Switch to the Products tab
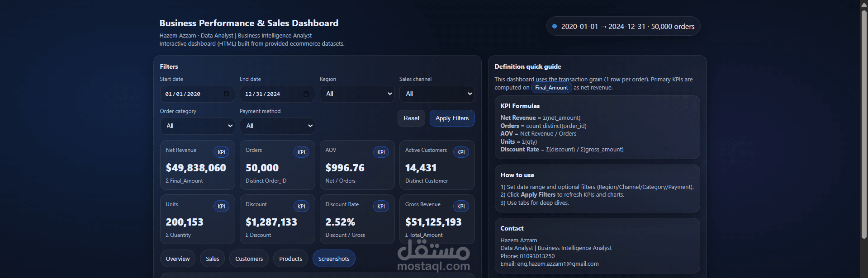 (x=290, y=259)
